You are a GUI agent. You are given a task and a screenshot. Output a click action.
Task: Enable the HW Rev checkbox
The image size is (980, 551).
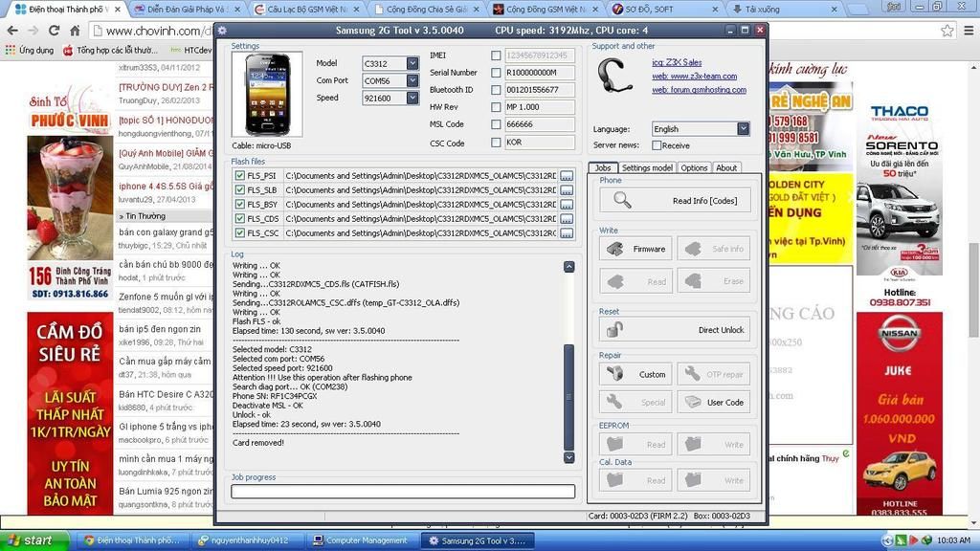496,107
